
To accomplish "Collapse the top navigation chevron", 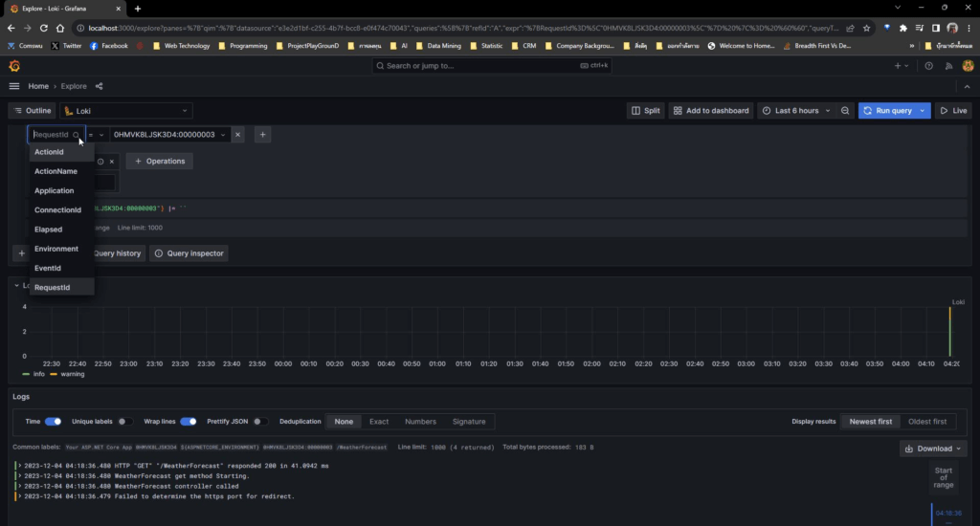I will tap(967, 86).
